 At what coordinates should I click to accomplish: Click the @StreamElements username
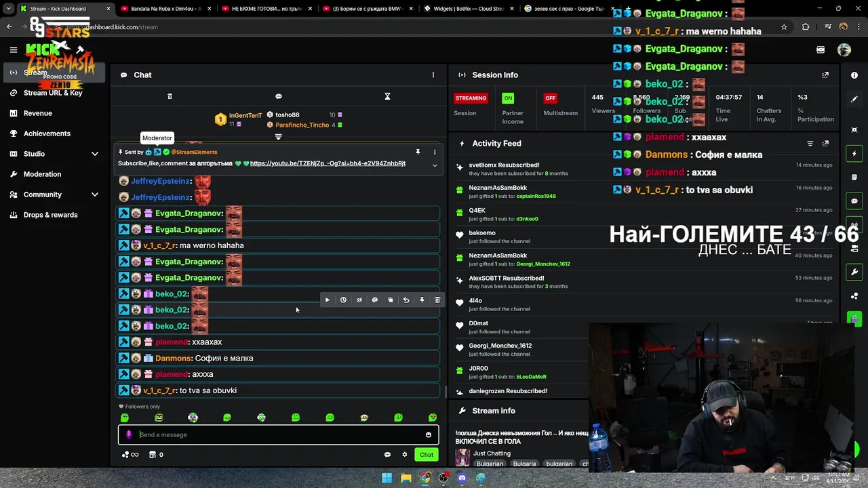pos(194,152)
